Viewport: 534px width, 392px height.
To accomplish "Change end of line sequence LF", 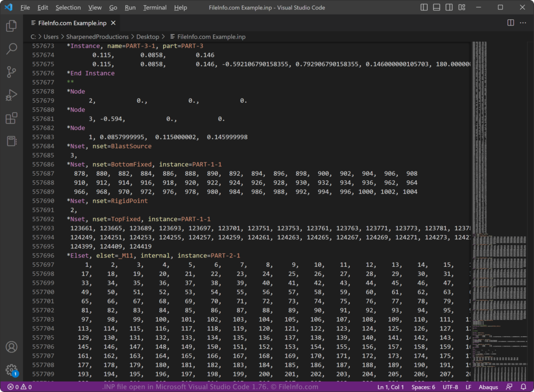I will click(x=468, y=387).
